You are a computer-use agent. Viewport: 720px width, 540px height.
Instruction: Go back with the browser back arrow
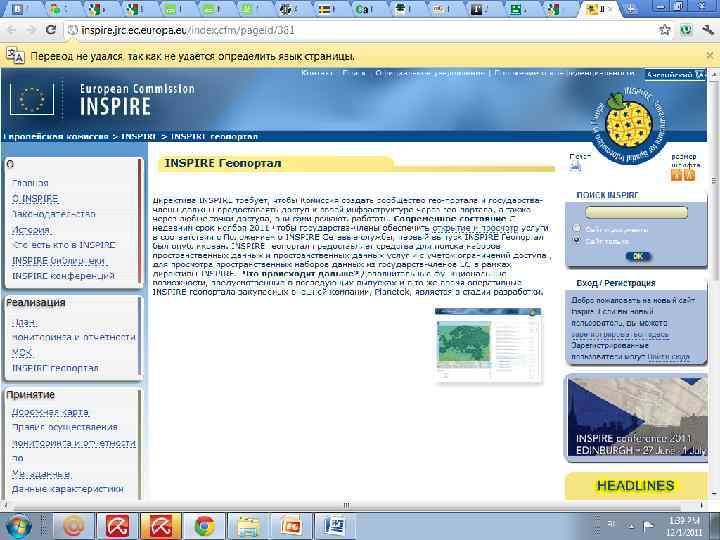pos(12,30)
